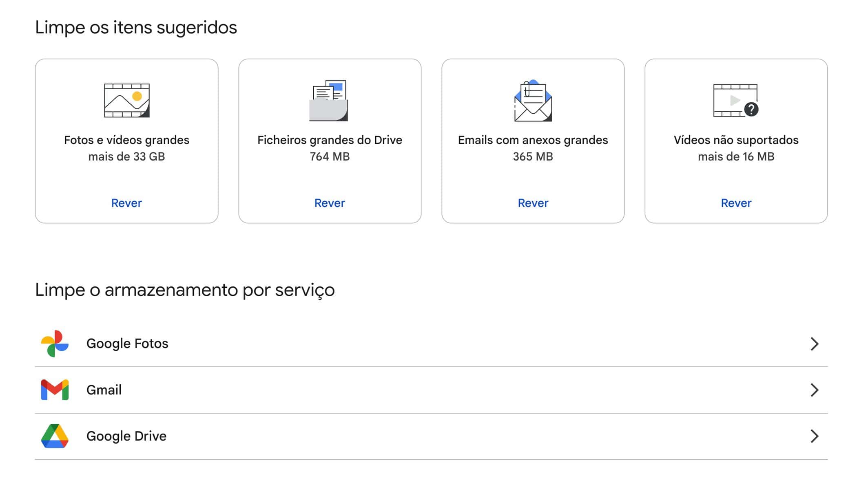Viewport: 868px width, 489px height.
Task: Open the Gmail service label
Action: click(104, 390)
